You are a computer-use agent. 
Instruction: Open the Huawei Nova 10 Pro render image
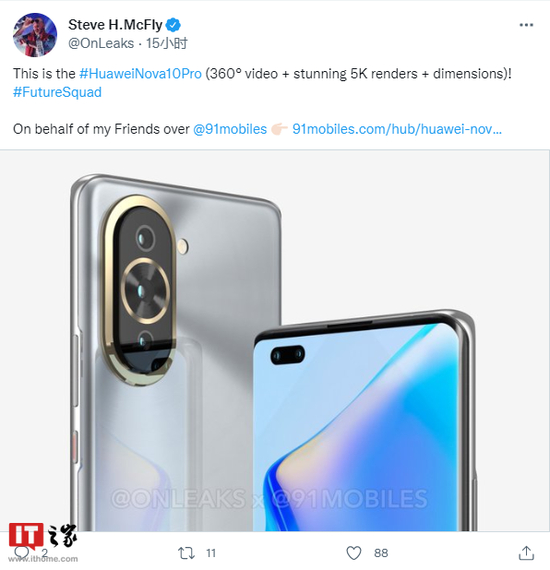pos(274,340)
